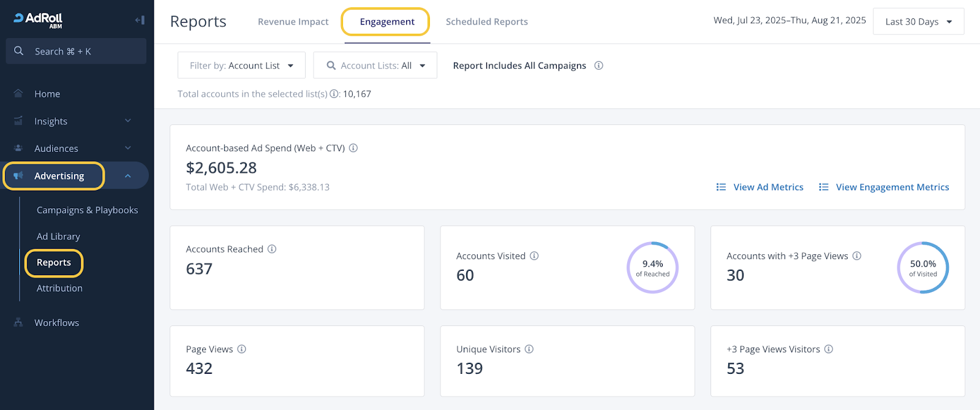The width and height of the screenshot is (980, 410).
Task: Collapse the Advertising section chevron
Action: click(x=127, y=176)
